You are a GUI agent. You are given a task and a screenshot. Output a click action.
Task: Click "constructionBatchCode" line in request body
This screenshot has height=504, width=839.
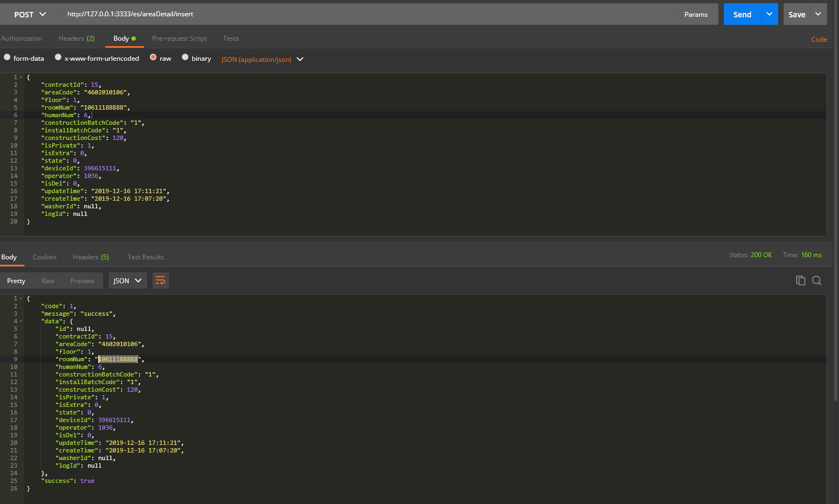pos(93,123)
